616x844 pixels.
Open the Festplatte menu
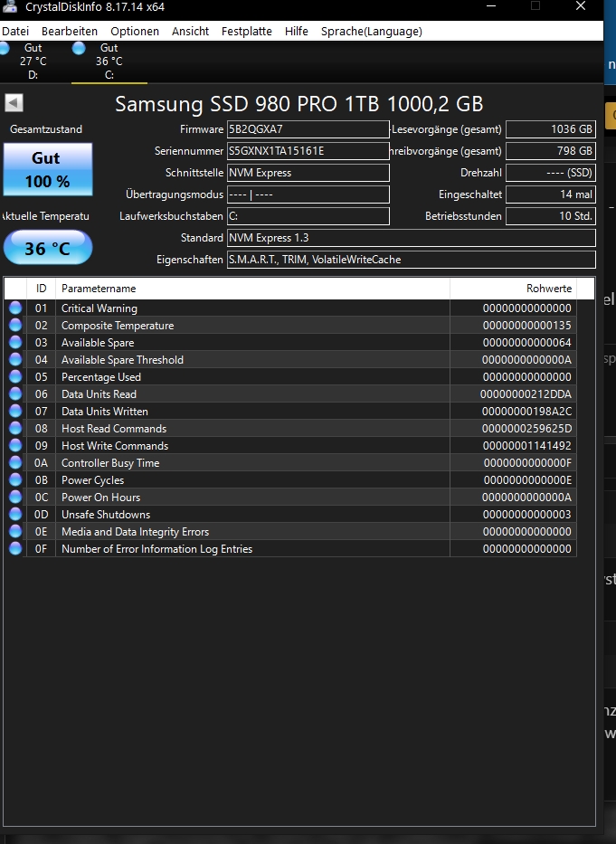point(247,32)
